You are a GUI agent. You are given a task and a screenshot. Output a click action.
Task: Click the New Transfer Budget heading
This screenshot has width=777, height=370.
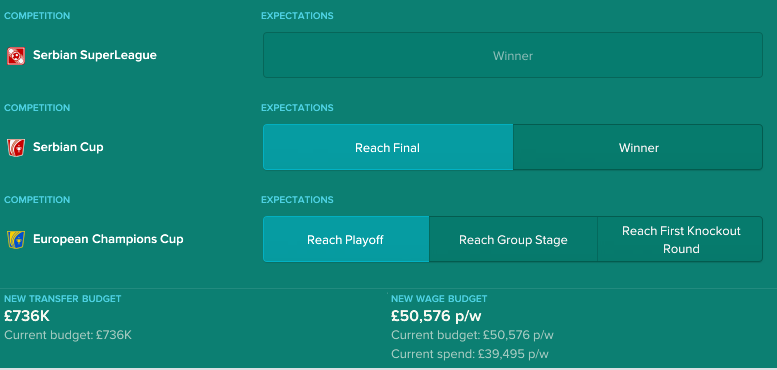[62, 299]
